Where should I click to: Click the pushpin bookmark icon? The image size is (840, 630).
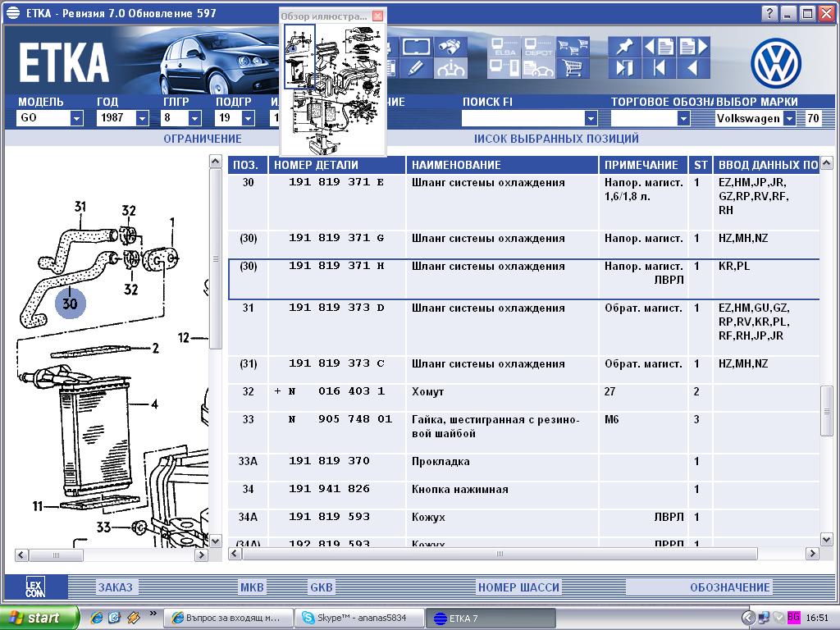pyautogui.click(x=625, y=47)
